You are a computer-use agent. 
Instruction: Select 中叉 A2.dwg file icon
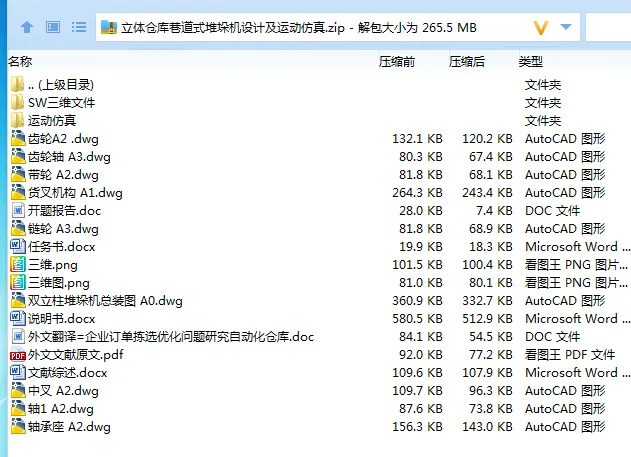18,390
